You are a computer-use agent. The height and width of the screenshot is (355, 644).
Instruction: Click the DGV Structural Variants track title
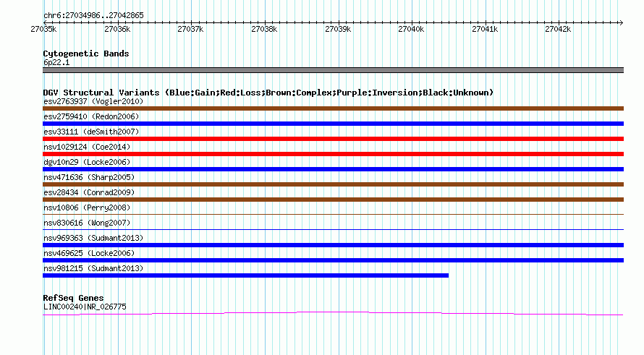click(x=268, y=93)
